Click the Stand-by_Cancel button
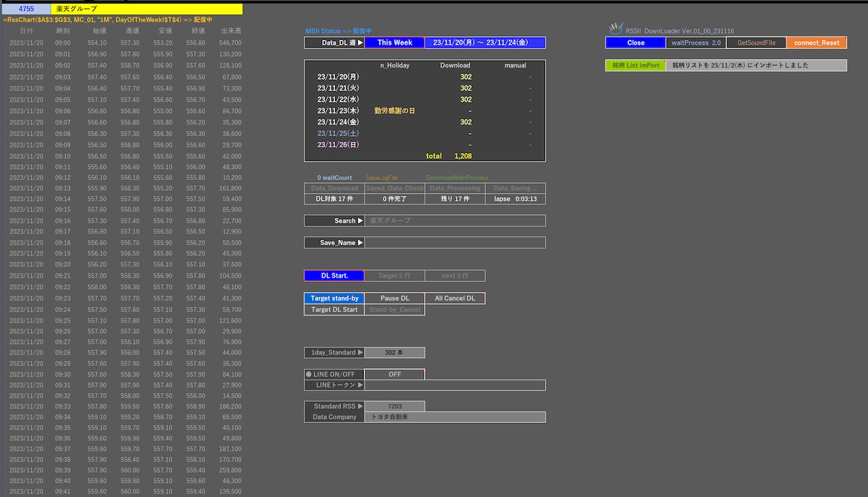 tap(395, 310)
